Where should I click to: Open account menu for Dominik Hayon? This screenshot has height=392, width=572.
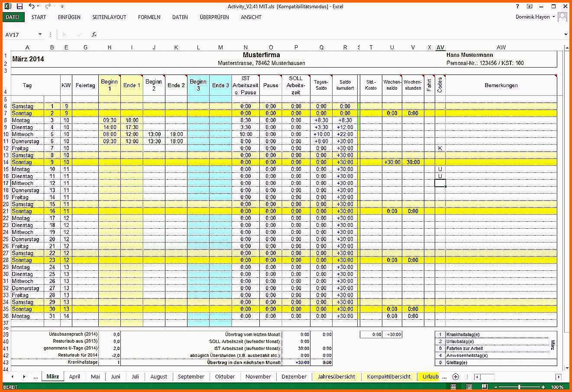click(x=535, y=17)
